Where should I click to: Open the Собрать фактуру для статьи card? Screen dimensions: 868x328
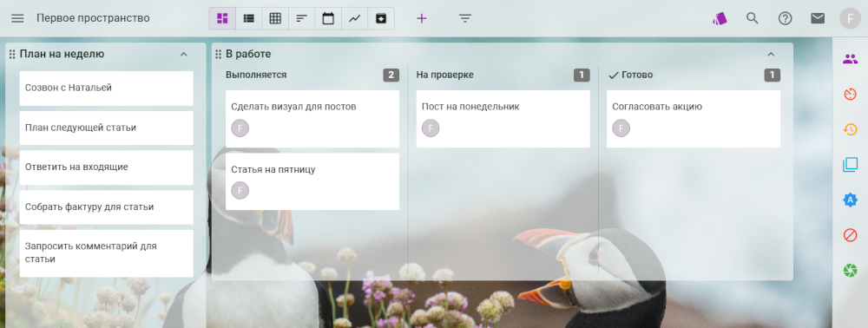[x=106, y=207]
